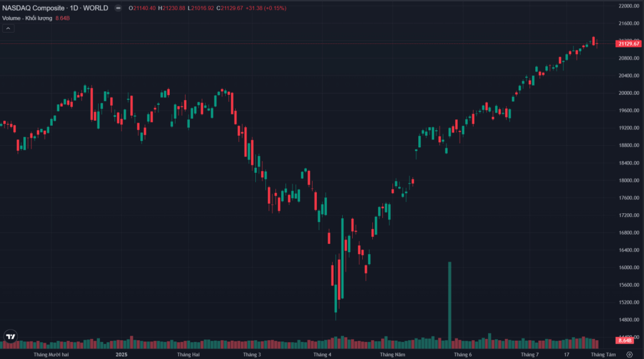Click the Tháng Tám label on time axis
The image size is (644, 359).
pyautogui.click(x=603, y=355)
